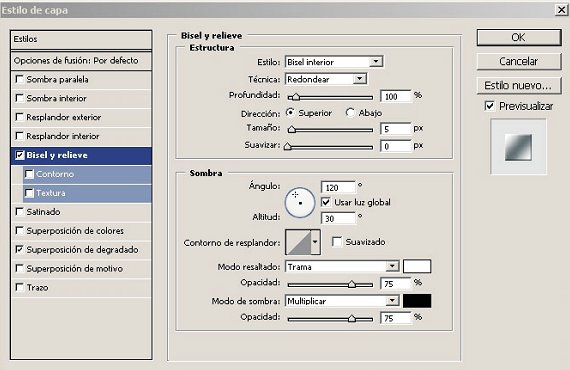
Task: Check the Contorno sub-option checkbox
Action: [x=29, y=174]
